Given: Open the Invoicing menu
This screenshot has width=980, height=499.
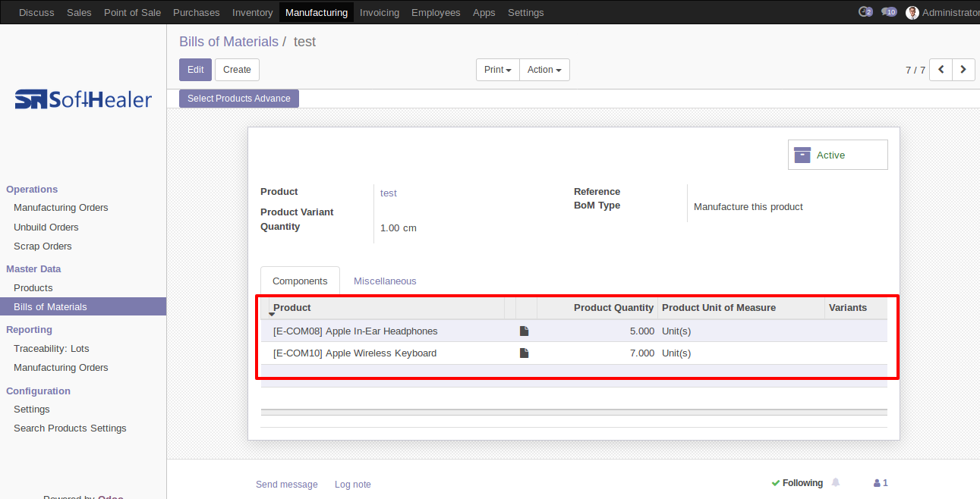Looking at the screenshot, I should point(380,12).
